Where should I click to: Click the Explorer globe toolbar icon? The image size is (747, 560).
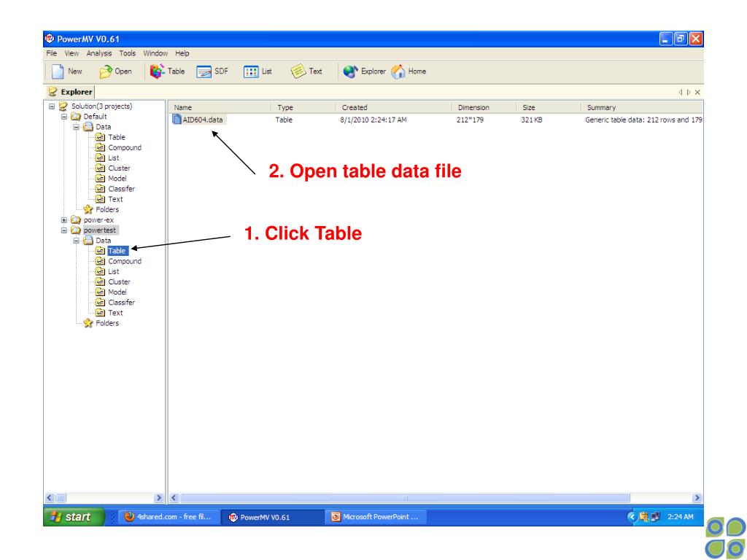350,71
